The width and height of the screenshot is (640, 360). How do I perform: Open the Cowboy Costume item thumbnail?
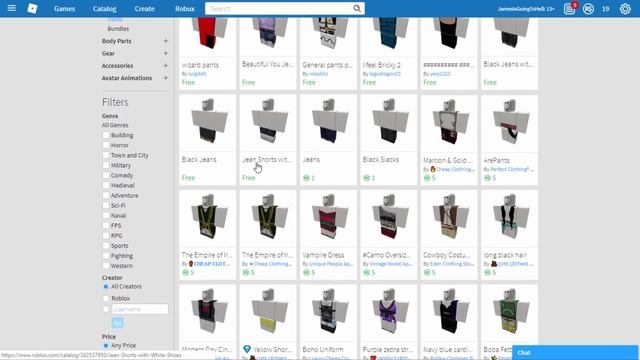(x=449, y=218)
